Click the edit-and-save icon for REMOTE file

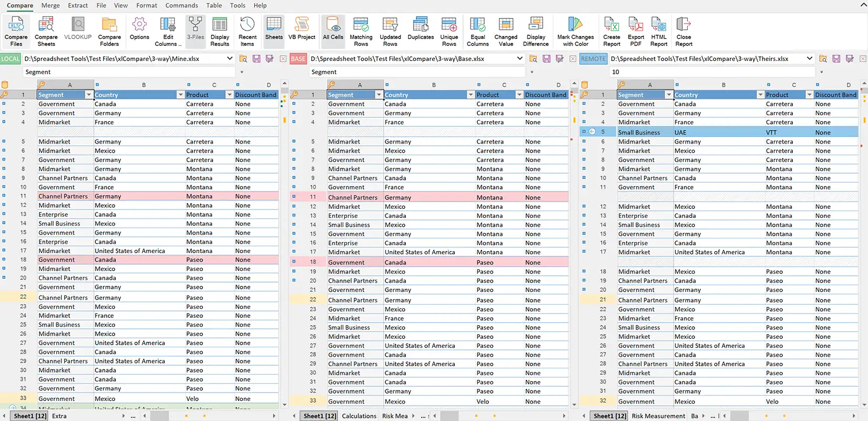(850, 59)
